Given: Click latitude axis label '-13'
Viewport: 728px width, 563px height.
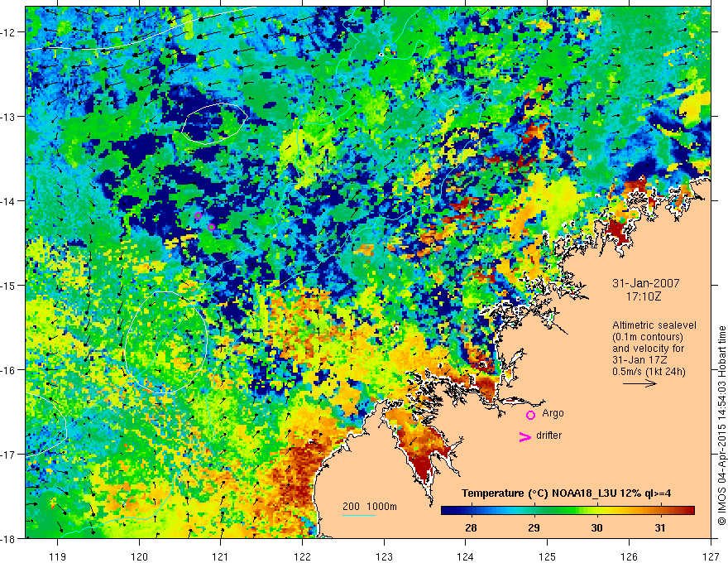Looking at the screenshot, I should (x=9, y=117).
